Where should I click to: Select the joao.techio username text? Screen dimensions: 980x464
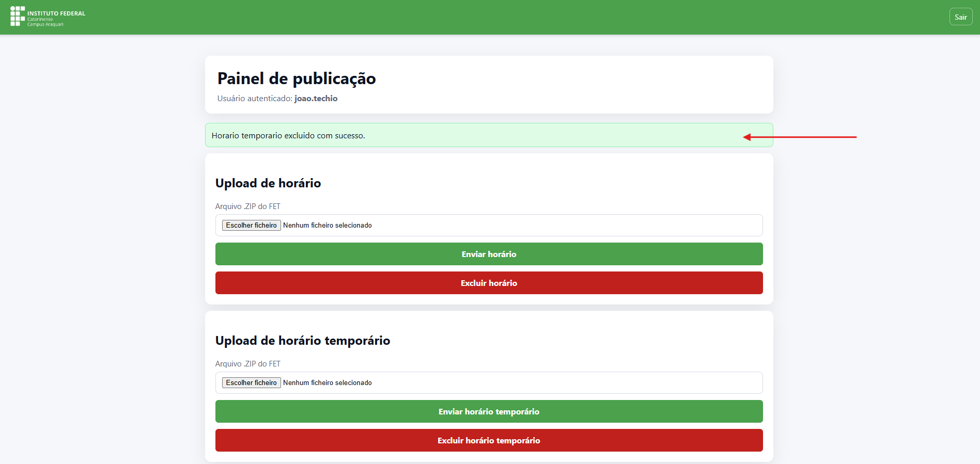[316, 99]
